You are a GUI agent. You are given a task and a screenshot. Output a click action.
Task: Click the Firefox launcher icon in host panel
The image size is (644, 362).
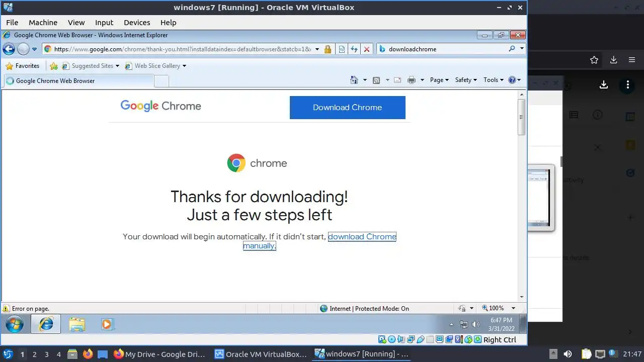[x=88, y=354]
